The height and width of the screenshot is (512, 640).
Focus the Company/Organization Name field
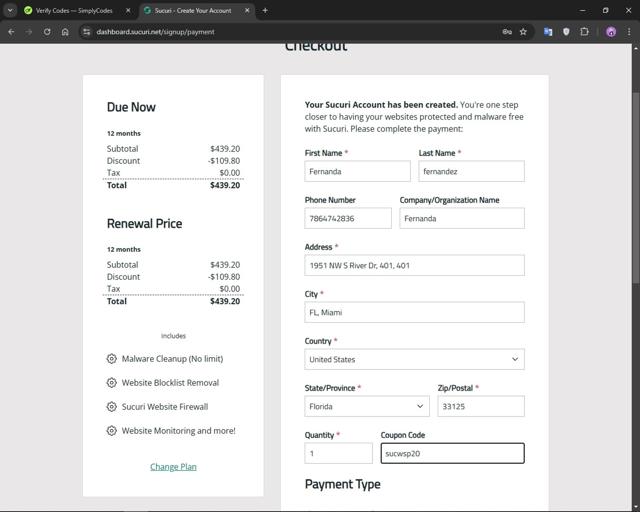point(462,218)
